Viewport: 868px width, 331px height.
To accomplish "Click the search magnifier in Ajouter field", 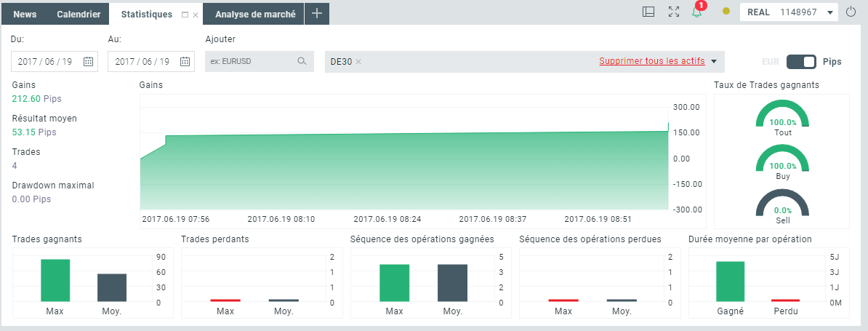I will (x=302, y=61).
